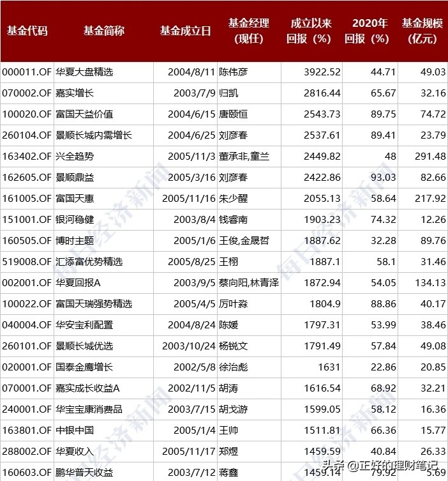
Task: Select fund name 华夏大盘精选
Action: tap(84, 72)
